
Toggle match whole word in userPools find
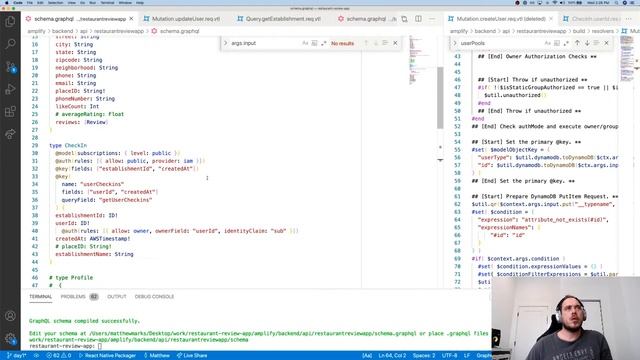point(557,43)
